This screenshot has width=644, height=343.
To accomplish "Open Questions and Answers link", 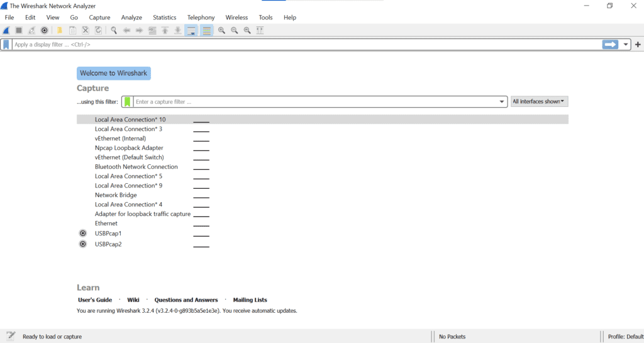I will coord(186,300).
